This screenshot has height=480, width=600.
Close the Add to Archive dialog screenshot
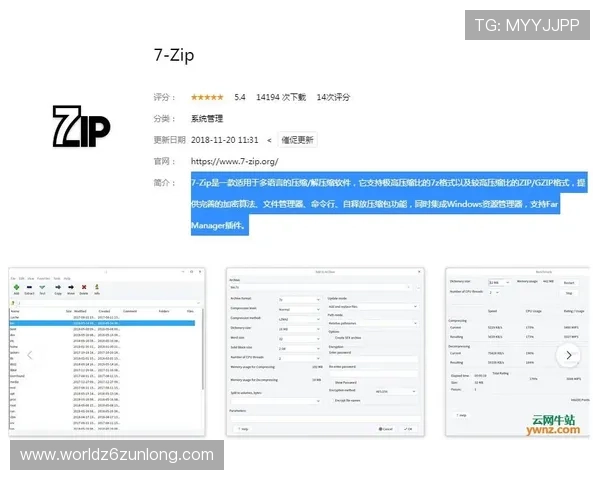(419, 272)
